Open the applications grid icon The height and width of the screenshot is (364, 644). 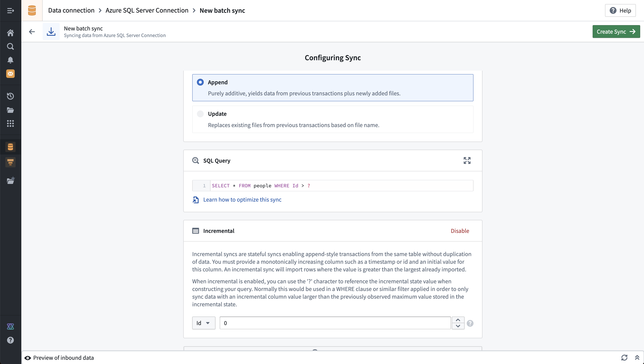(x=10, y=123)
